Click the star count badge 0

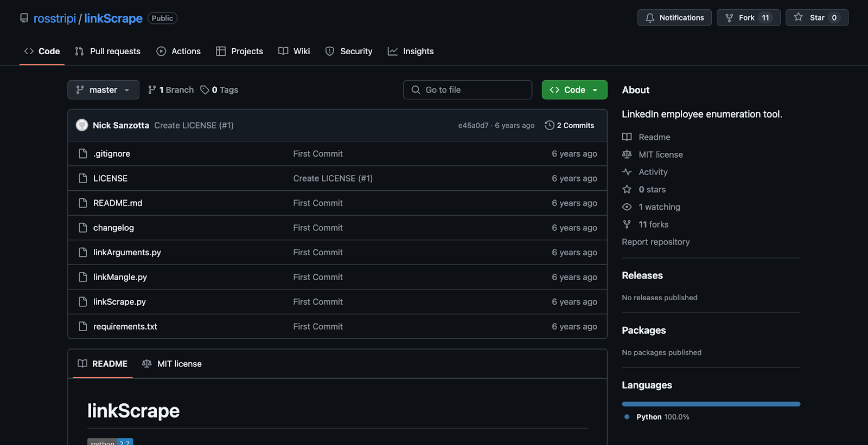click(834, 17)
